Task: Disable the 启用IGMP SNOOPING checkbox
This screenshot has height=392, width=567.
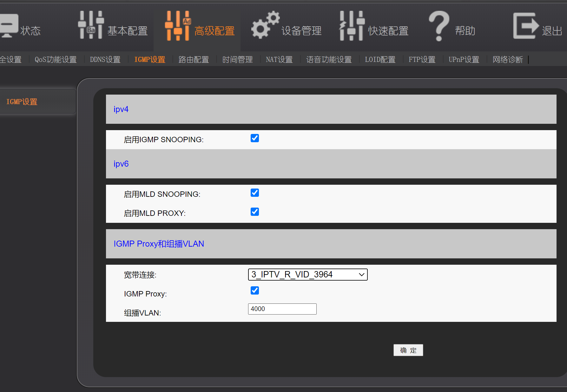Action: click(x=254, y=138)
